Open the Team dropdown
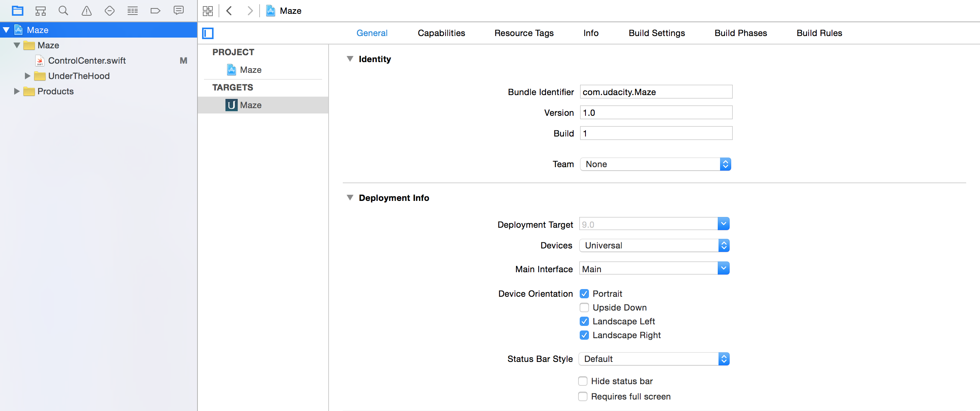 (x=655, y=164)
